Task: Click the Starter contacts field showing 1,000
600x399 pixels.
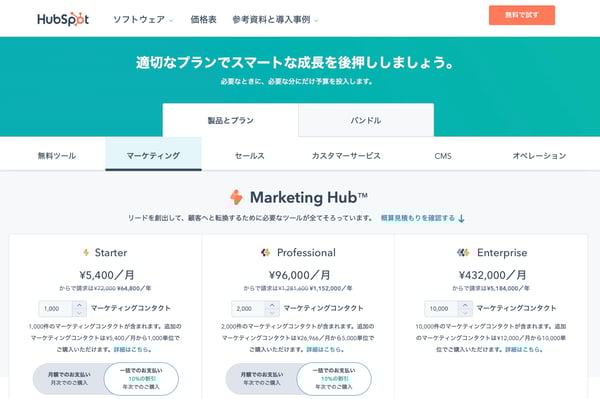Action: click(x=55, y=309)
